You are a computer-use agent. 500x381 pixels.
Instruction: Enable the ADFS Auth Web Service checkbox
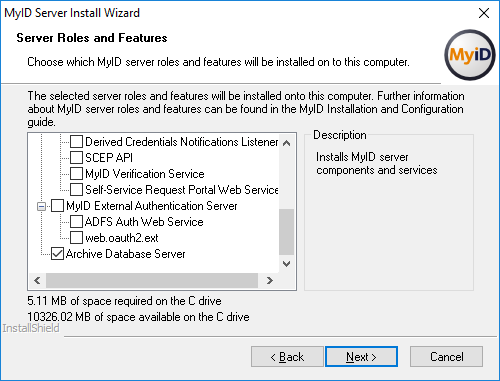pos(76,222)
